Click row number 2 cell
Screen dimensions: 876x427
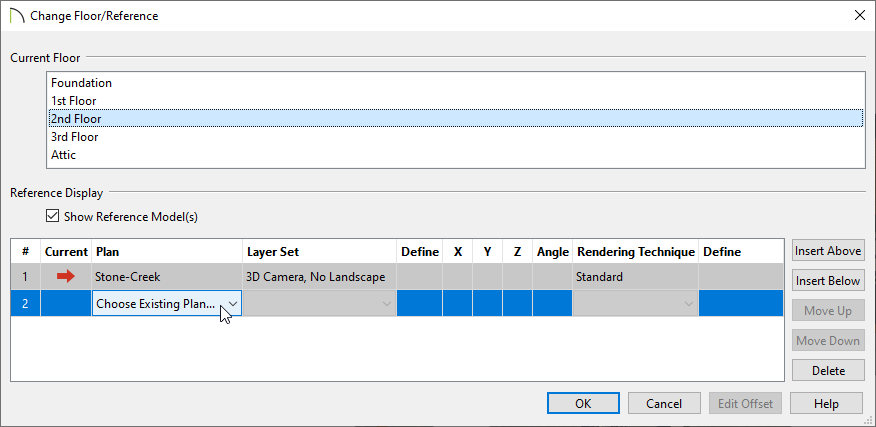pos(26,303)
